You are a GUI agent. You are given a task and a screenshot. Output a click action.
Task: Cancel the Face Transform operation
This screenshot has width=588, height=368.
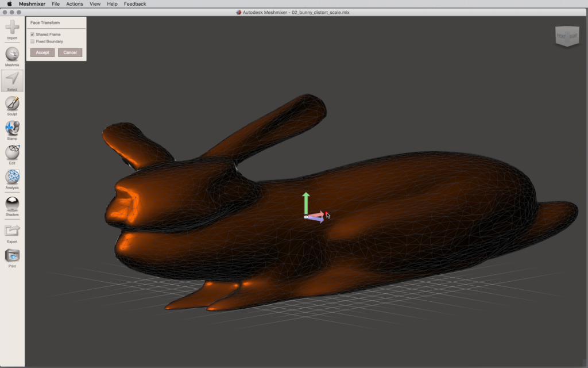[70, 52]
